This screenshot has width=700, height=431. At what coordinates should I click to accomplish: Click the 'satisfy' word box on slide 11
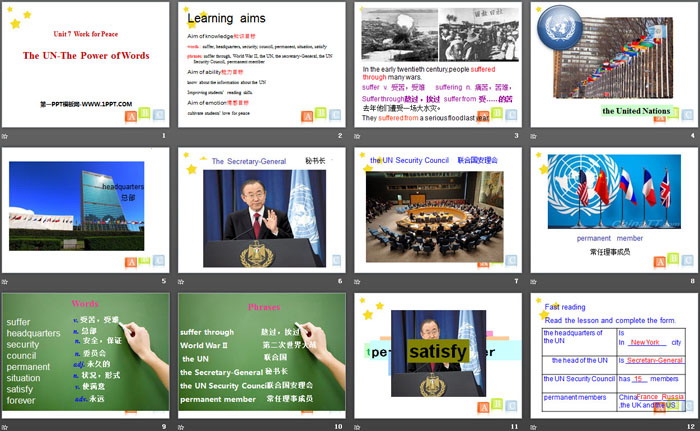point(438,352)
